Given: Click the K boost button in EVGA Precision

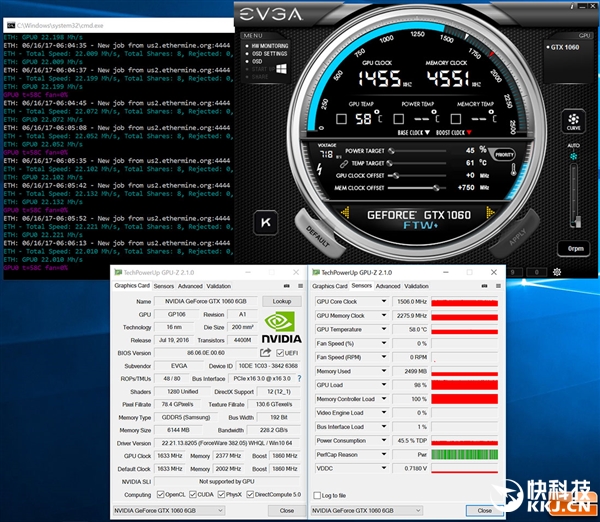Looking at the screenshot, I should [266, 222].
